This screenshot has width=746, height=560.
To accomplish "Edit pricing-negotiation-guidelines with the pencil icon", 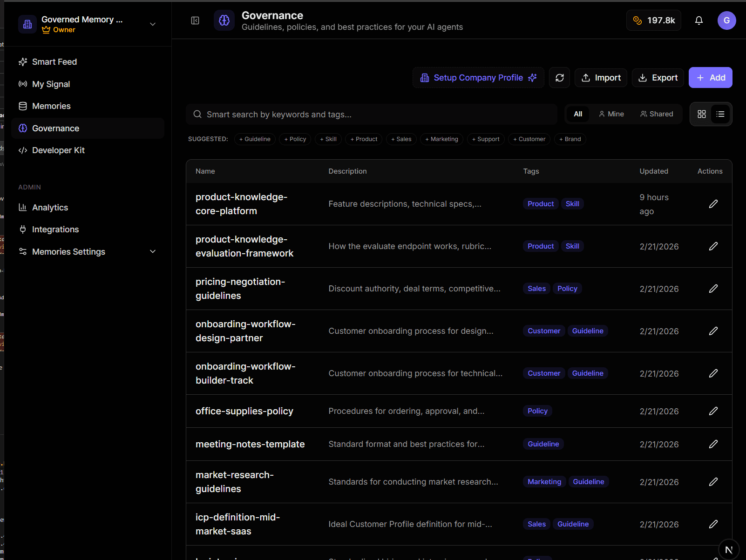I will click(713, 289).
